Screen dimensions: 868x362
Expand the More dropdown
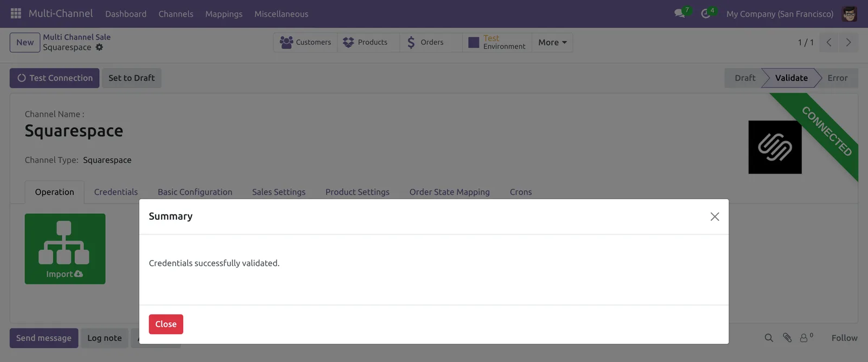point(552,42)
